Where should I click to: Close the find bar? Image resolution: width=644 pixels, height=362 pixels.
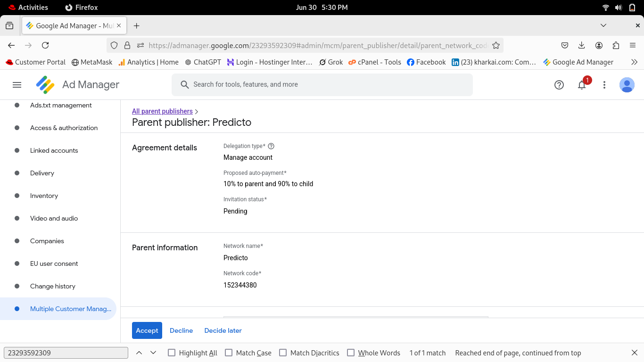coord(635,353)
